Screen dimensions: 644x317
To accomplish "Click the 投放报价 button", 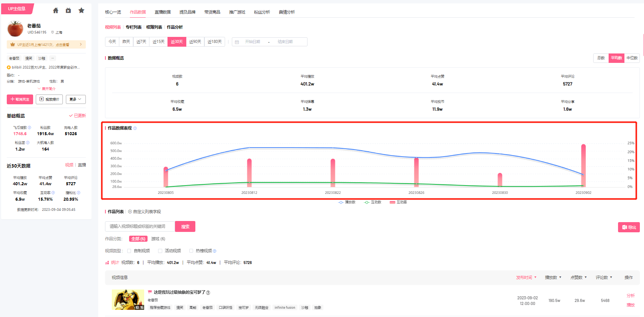I will point(49,99).
